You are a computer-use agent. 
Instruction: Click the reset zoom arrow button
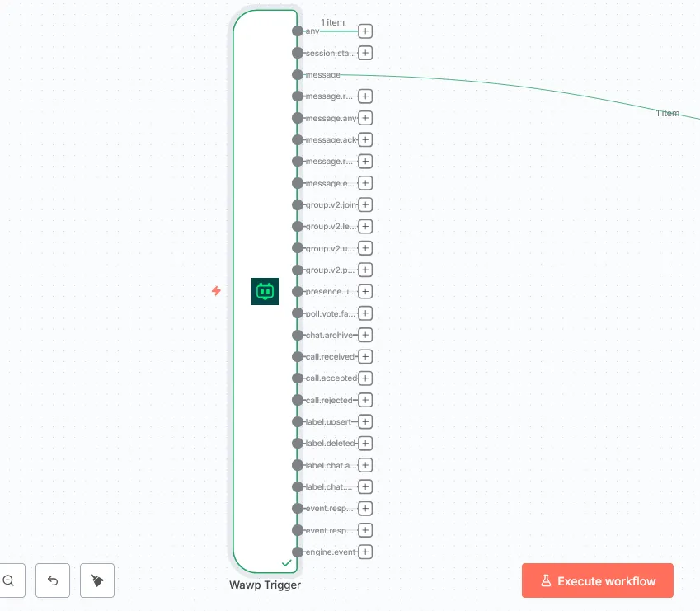tap(53, 580)
